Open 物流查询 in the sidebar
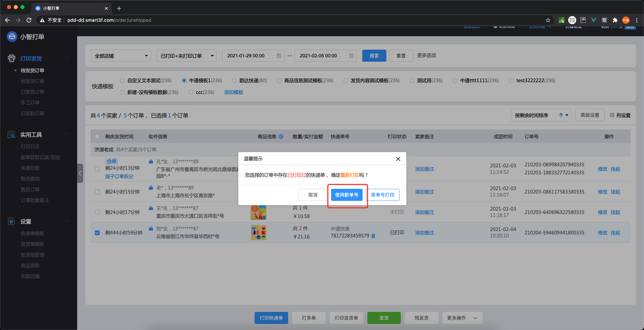The height and width of the screenshot is (330, 644). tap(30, 179)
